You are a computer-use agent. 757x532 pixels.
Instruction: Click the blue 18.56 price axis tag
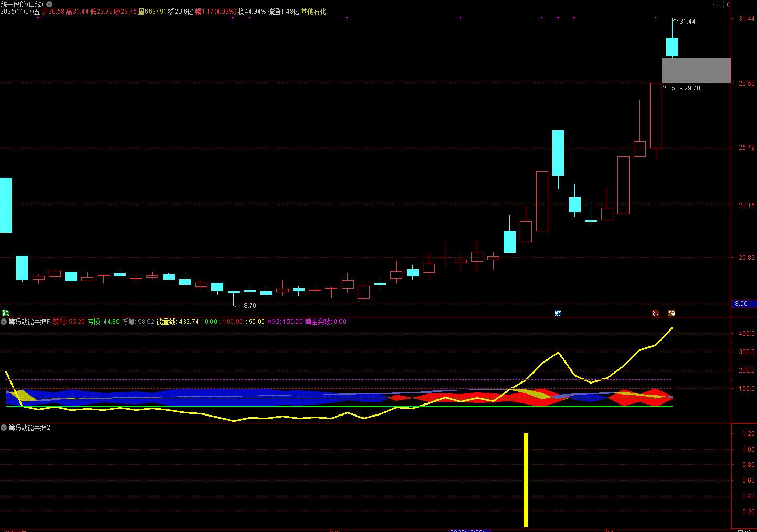[743, 304]
